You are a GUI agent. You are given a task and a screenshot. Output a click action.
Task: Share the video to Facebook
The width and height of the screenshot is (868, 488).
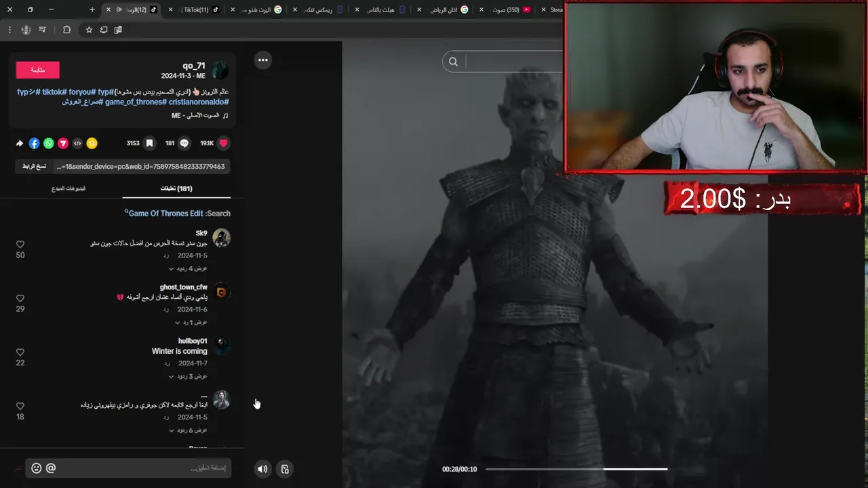pos(34,143)
